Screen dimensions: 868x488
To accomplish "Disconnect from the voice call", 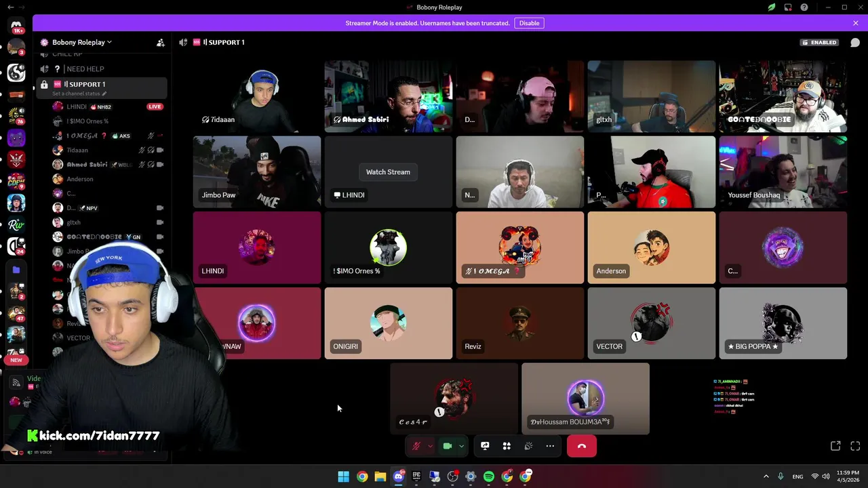I will [581, 446].
